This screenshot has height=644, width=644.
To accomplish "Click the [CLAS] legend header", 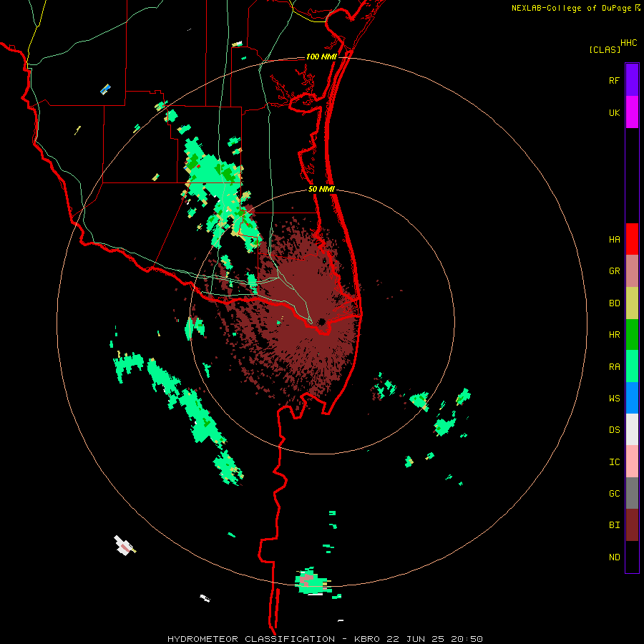I will click(x=605, y=49).
